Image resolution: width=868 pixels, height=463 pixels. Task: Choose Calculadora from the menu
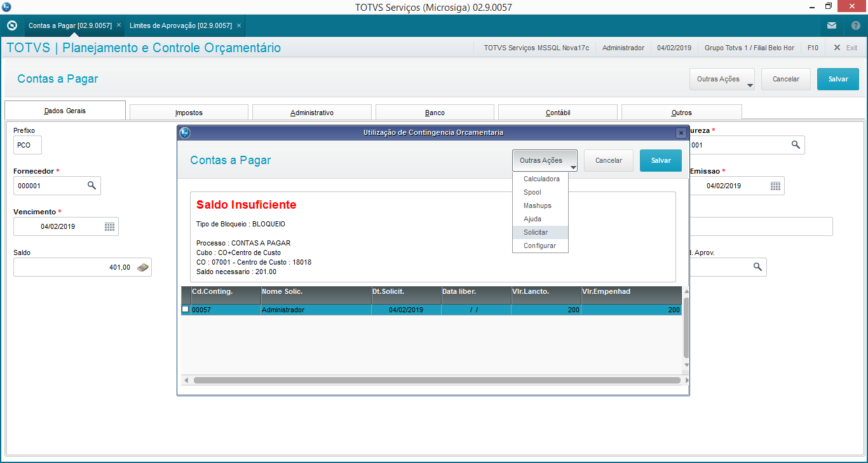pos(540,179)
